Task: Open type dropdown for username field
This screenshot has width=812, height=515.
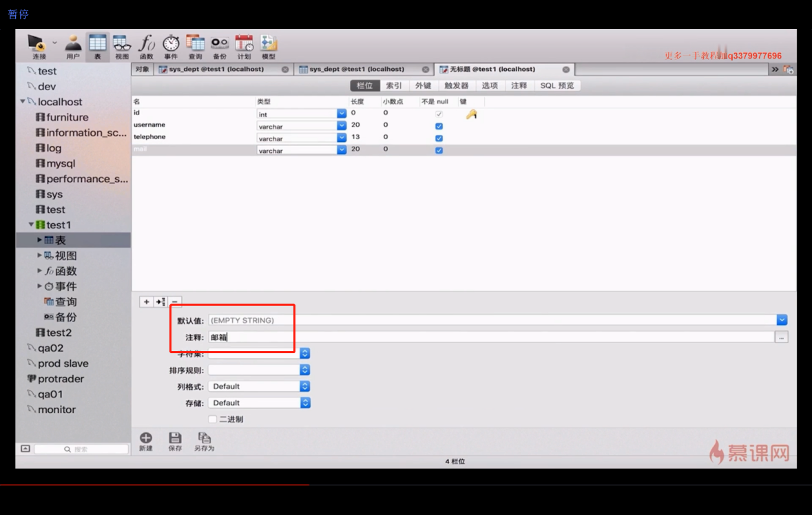Action: [x=342, y=126]
